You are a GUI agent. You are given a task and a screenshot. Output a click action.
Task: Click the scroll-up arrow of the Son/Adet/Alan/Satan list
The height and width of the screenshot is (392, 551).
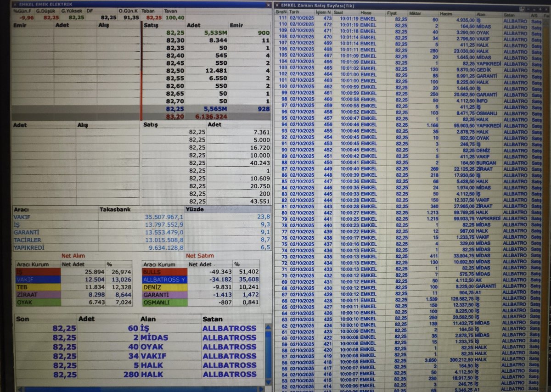268,327
